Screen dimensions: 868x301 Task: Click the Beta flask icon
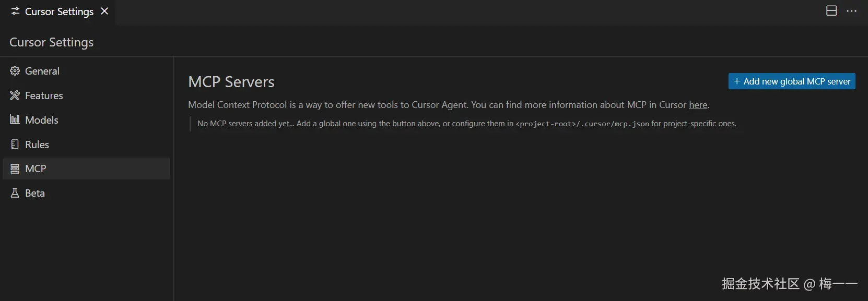15,193
